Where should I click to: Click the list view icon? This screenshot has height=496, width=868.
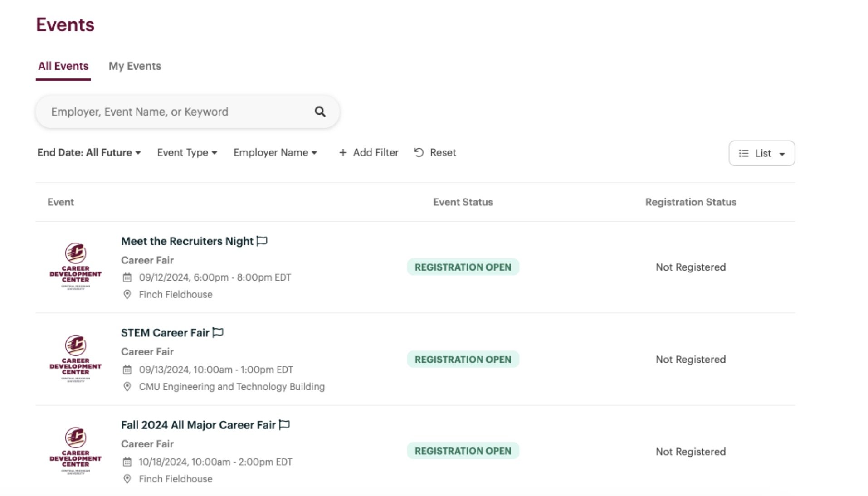pos(744,153)
